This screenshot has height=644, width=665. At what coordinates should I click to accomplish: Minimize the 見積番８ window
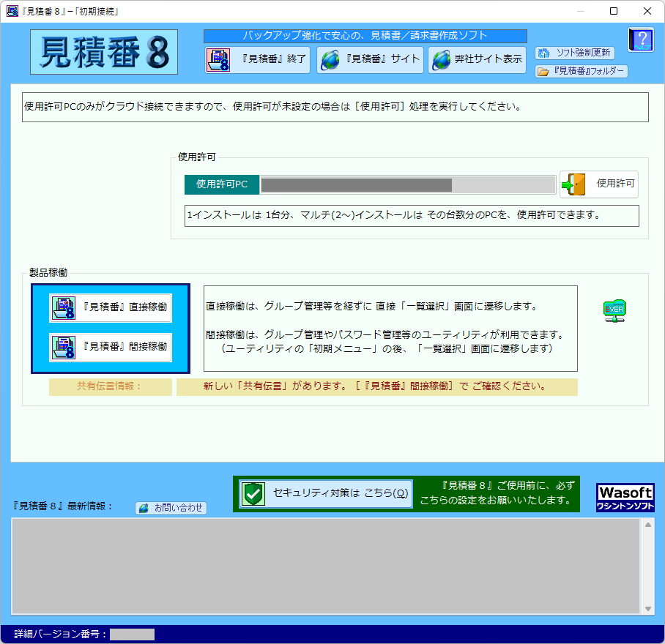pyautogui.click(x=581, y=11)
